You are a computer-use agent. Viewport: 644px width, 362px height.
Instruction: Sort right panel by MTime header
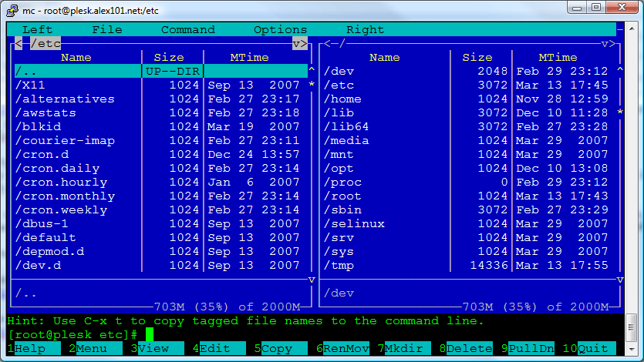(x=558, y=58)
